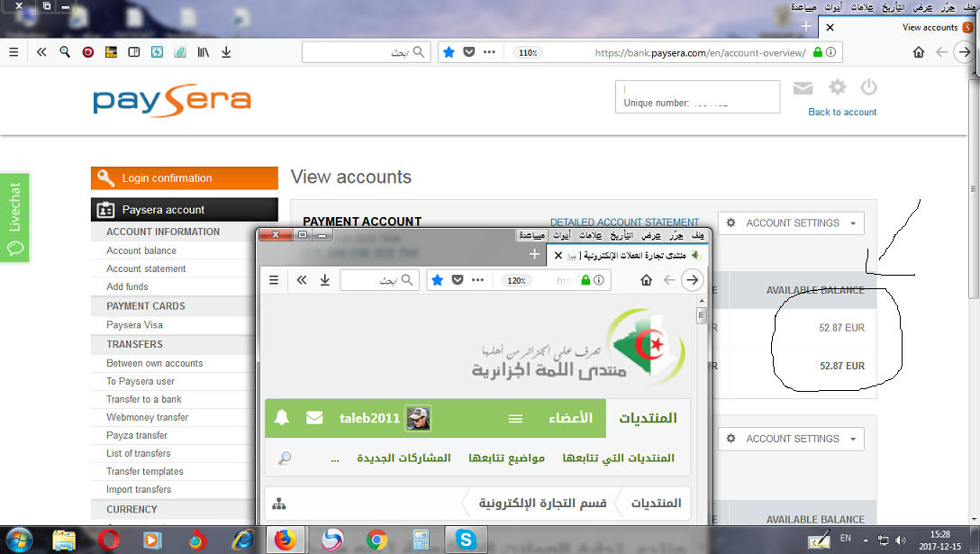Open the Paysera gear settings icon
The width and height of the screenshot is (980, 554).
[838, 87]
